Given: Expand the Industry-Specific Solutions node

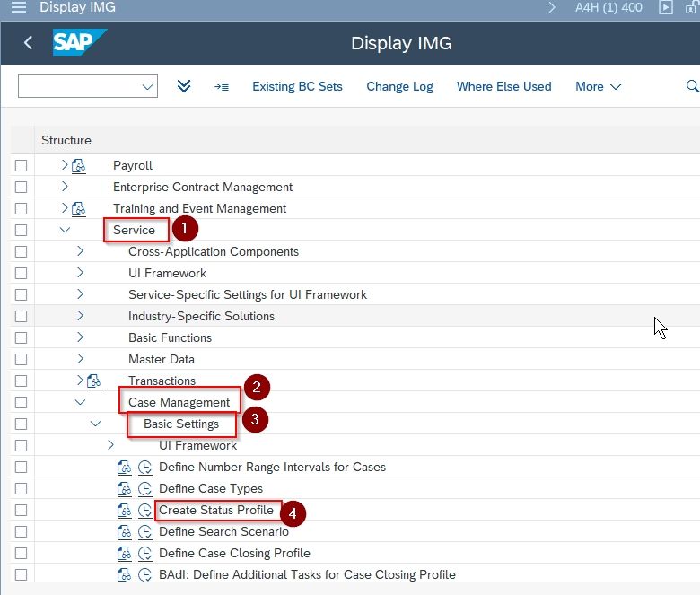Looking at the screenshot, I should pos(80,316).
